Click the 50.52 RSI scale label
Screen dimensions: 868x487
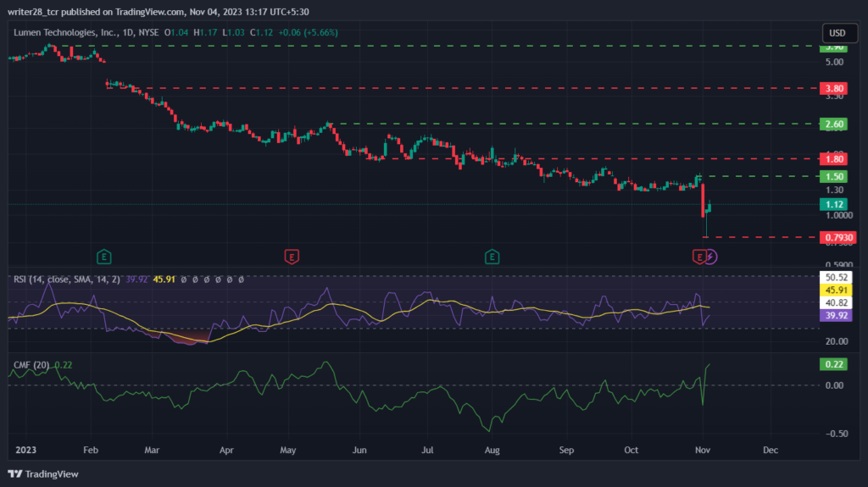(x=836, y=277)
